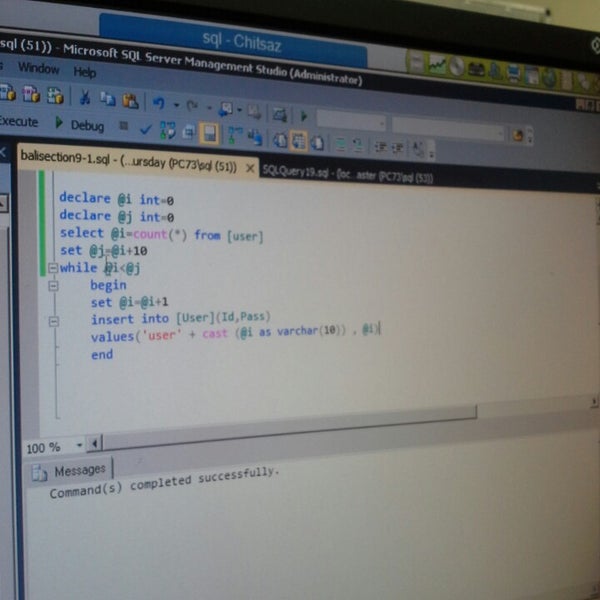600x600 pixels.
Task: Click the first database query icon in toolbar
Action: click(x=8, y=92)
